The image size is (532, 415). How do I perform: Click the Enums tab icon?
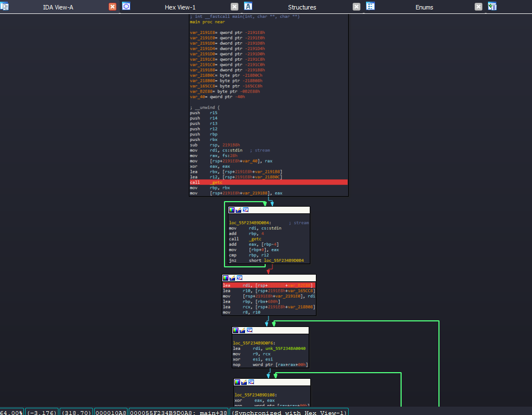pyautogui.click(x=370, y=6)
